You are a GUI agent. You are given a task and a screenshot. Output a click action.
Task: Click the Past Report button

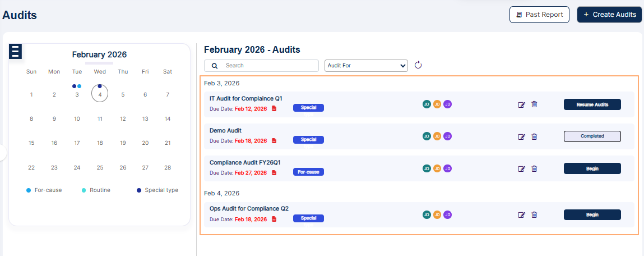click(539, 15)
